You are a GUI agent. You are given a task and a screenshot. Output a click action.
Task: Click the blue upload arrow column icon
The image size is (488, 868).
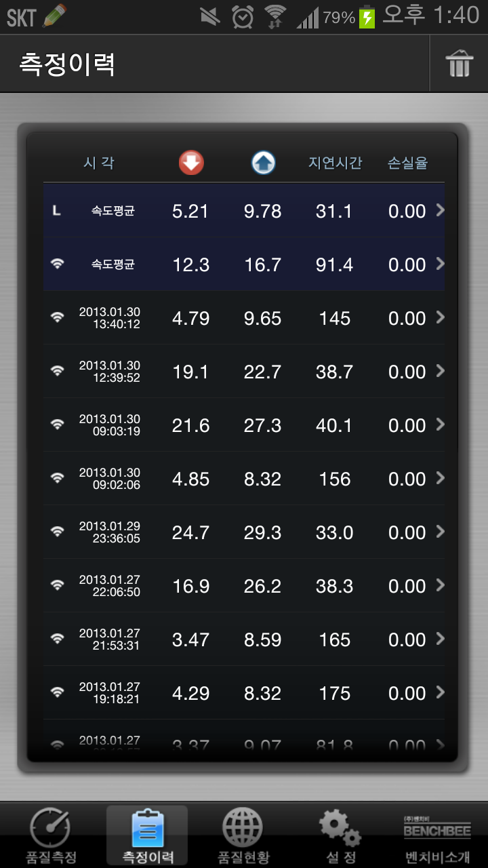tap(263, 163)
